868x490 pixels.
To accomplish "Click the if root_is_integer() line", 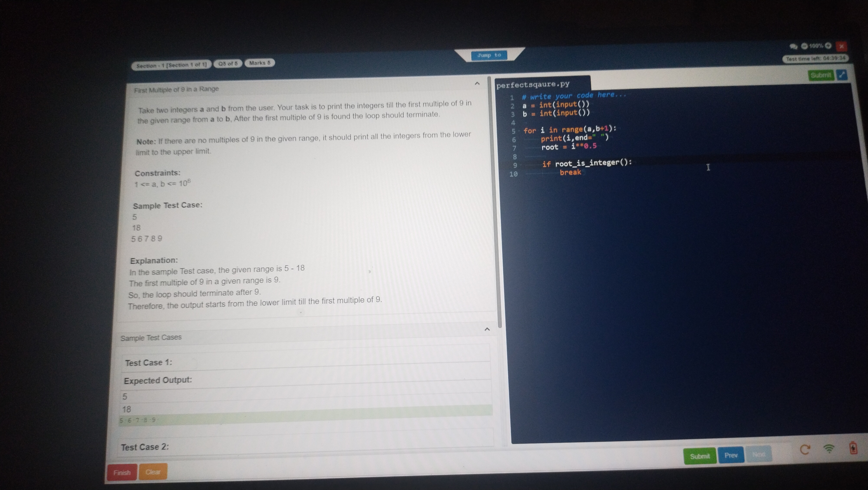I will point(587,163).
